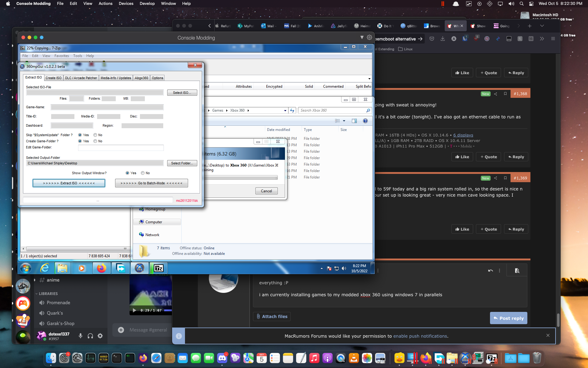Image resolution: width=588 pixels, height=368 pixels.
Task: Open macOS Devices menu
Action: (126, 4)
